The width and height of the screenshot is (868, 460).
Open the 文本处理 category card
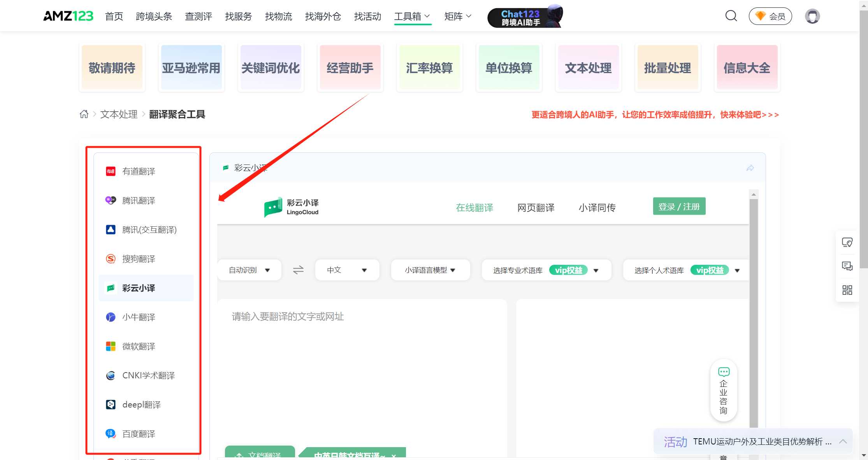[589, 68]
